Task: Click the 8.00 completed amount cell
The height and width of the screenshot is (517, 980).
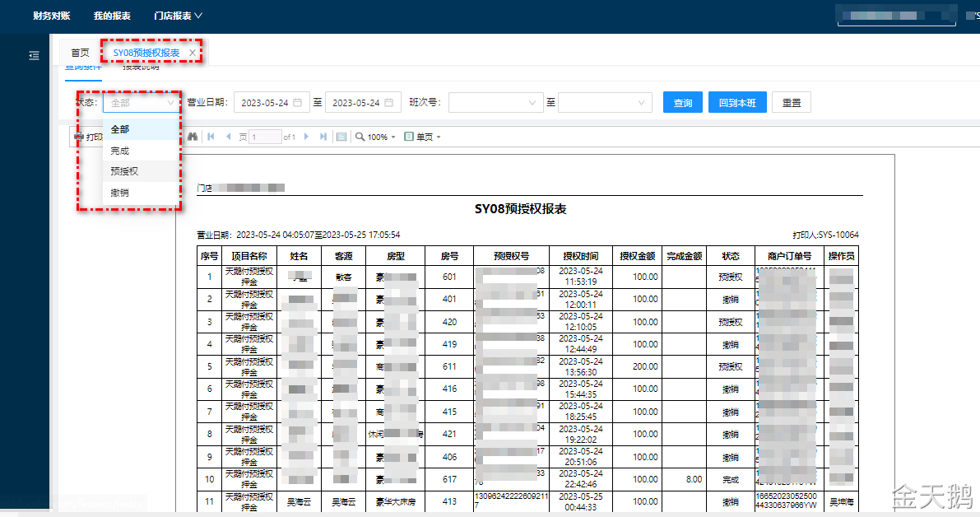Action: 685,479
